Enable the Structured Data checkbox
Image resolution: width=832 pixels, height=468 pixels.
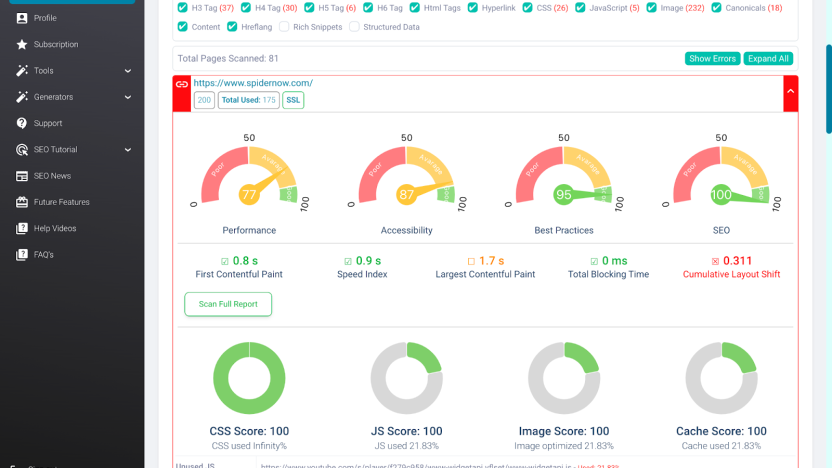tap(354, 27)
